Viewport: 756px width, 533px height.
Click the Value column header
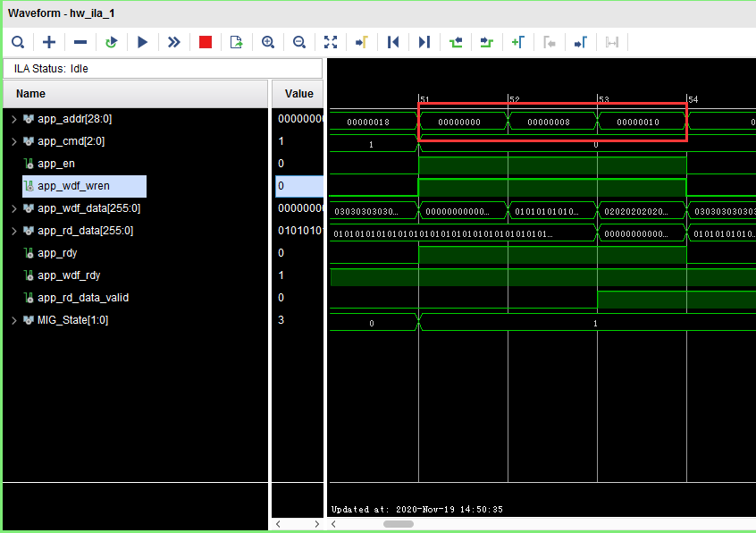pos(298,94)
